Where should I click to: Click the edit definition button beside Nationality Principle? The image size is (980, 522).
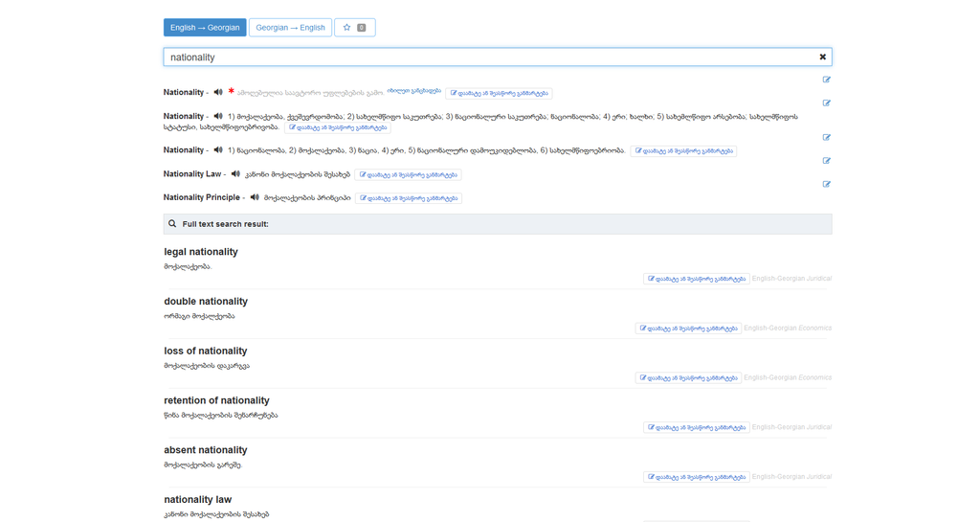click(409, 198)
